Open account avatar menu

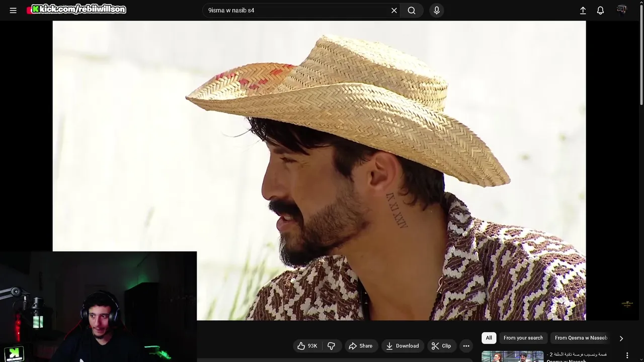[x=622, y=10]
